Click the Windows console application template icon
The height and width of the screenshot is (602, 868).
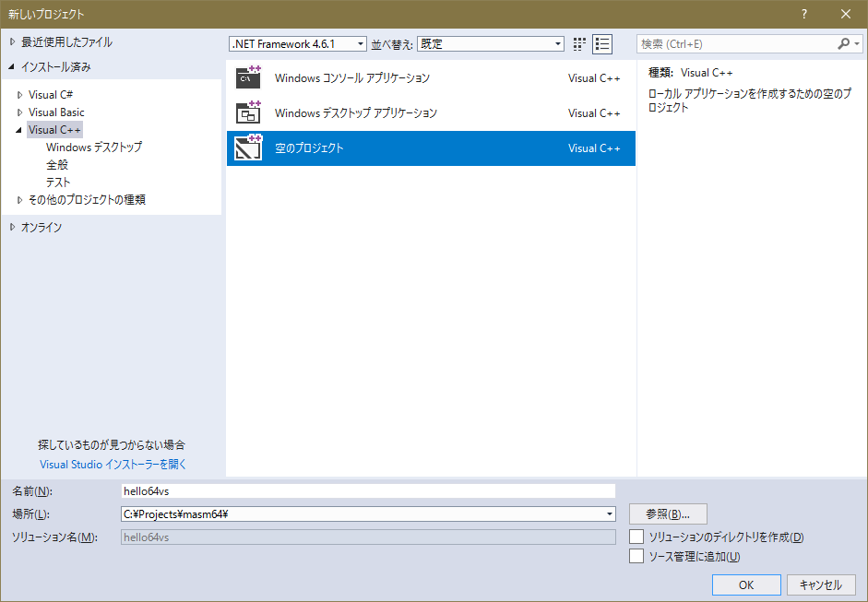248,78
